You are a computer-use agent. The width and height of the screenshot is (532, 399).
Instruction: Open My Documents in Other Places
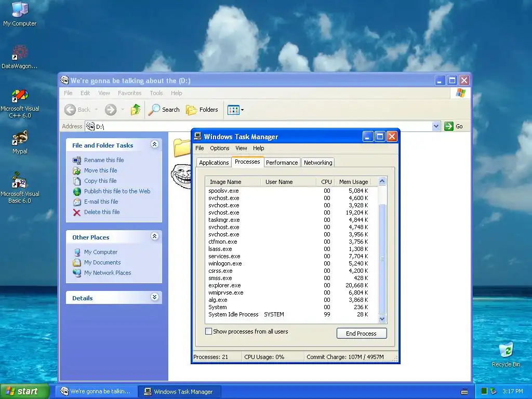tap(102, 262)
